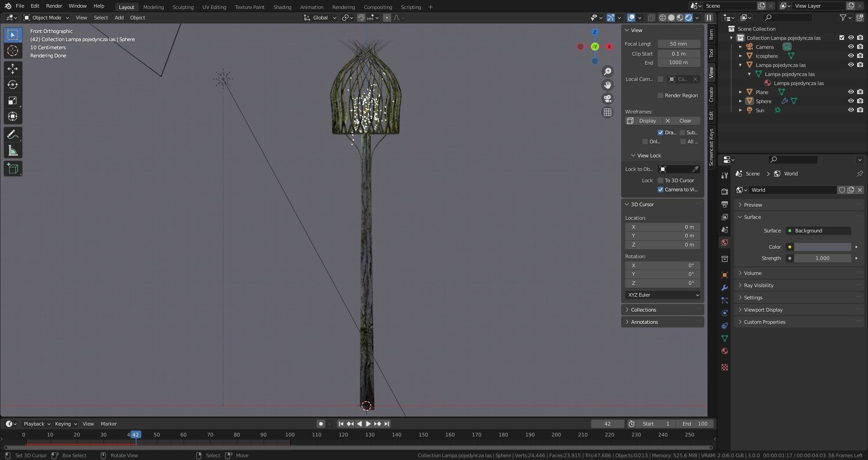Select solid viewport shading mode

pos(671,18)
